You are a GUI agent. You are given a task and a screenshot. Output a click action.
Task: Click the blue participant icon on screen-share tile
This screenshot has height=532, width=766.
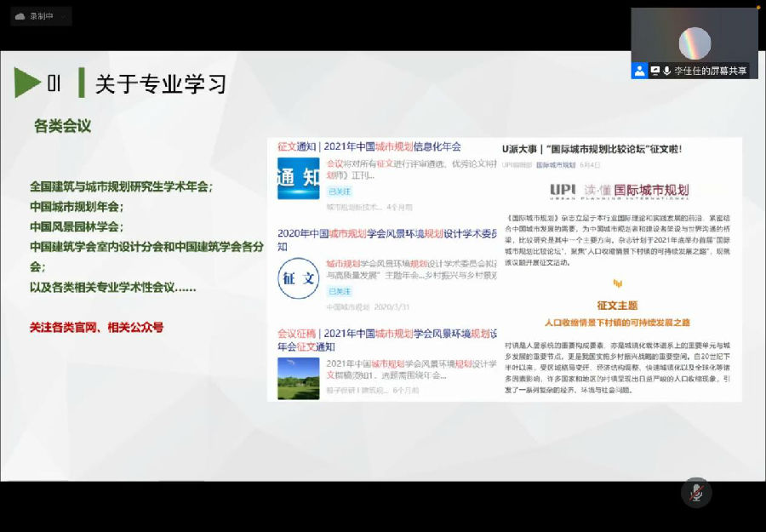click(640, 71)
